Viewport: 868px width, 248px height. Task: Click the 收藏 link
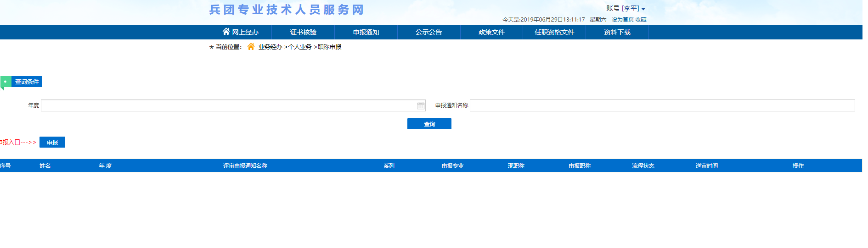click(641, 20)
